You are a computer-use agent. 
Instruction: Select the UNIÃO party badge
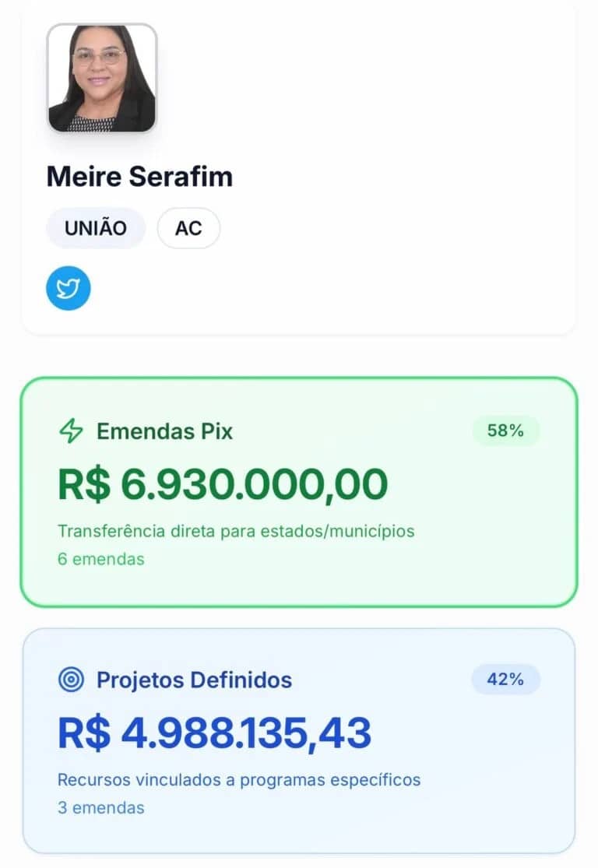(x=96, y=228)
